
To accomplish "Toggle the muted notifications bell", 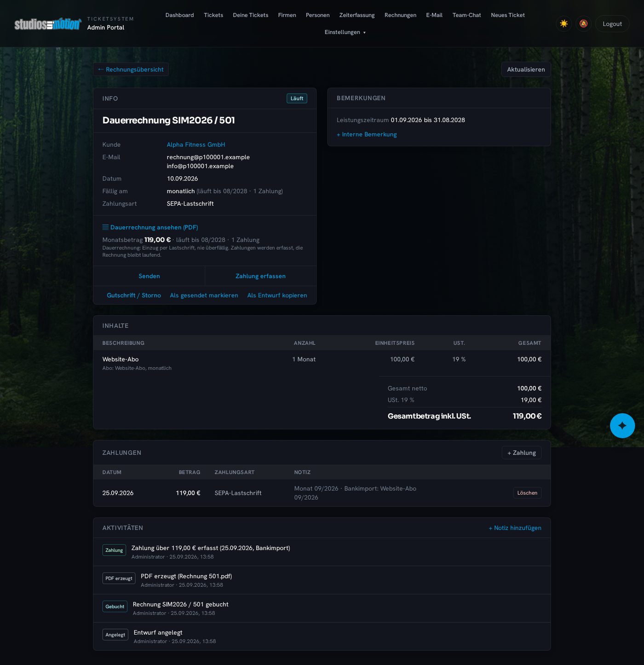I will [x=583, y=23].
